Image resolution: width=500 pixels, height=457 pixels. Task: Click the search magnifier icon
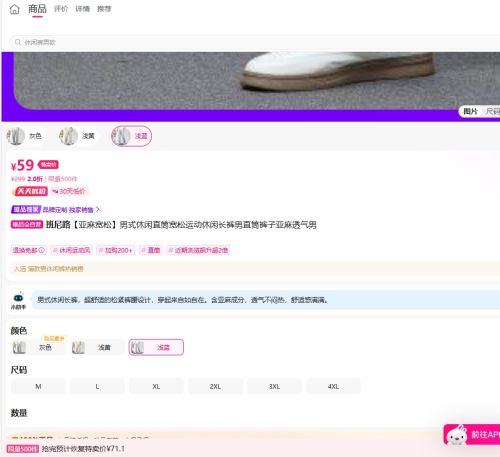(18, 42)
